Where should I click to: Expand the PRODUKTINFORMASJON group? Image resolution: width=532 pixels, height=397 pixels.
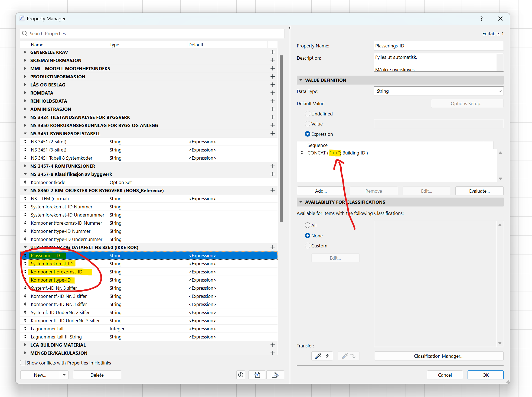(25, 76)
